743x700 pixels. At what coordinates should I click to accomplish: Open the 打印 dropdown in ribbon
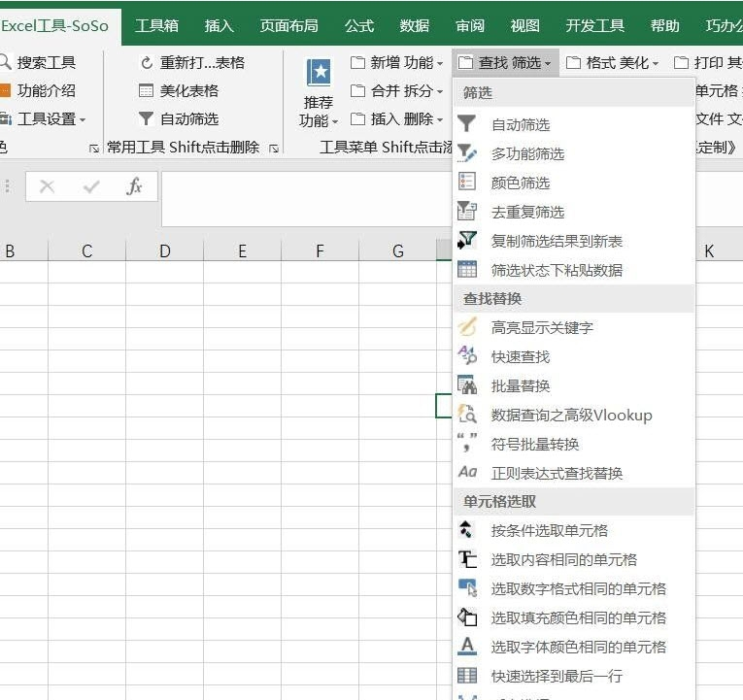(x=708, y=62)
